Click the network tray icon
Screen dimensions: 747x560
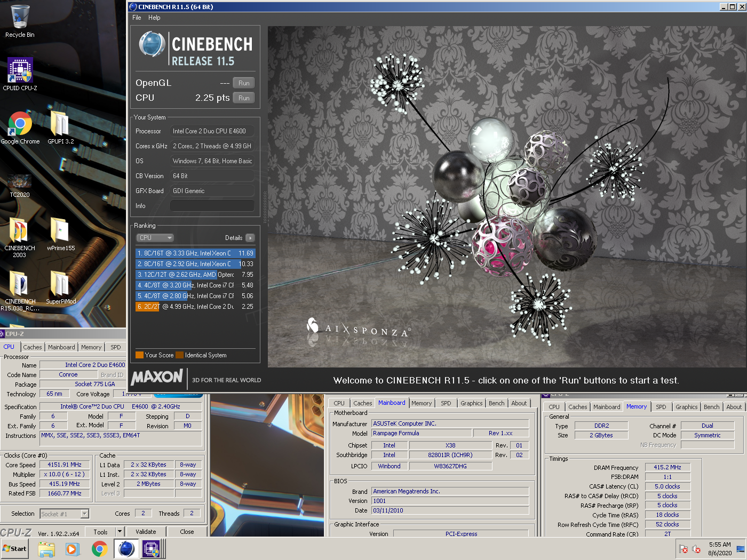click(740, 549)
